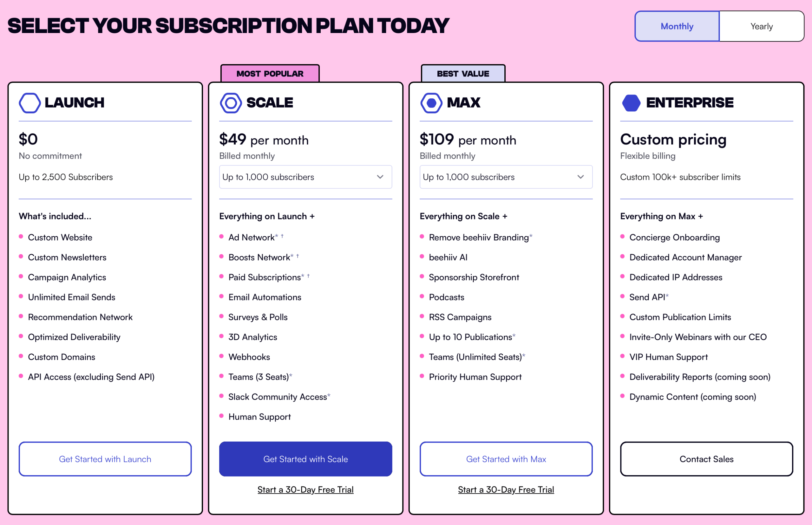Click the Max plan hexagon icon

[431, 102]
